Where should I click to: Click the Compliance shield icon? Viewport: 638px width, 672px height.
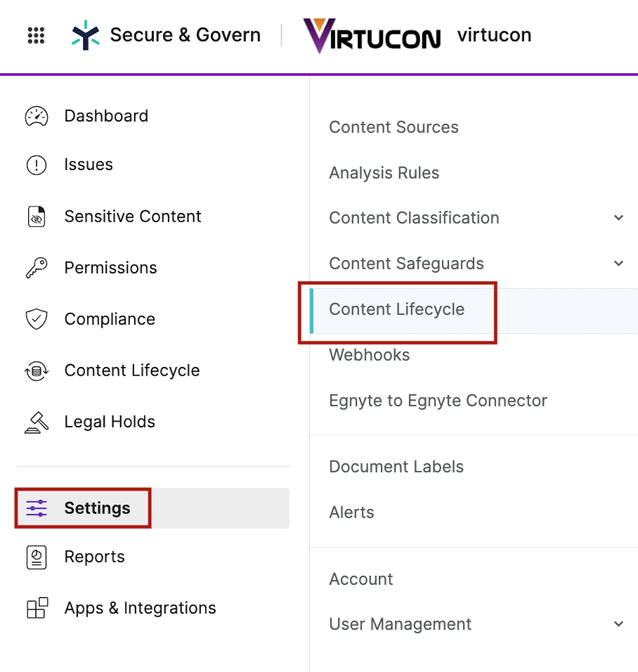click(36, 319)
